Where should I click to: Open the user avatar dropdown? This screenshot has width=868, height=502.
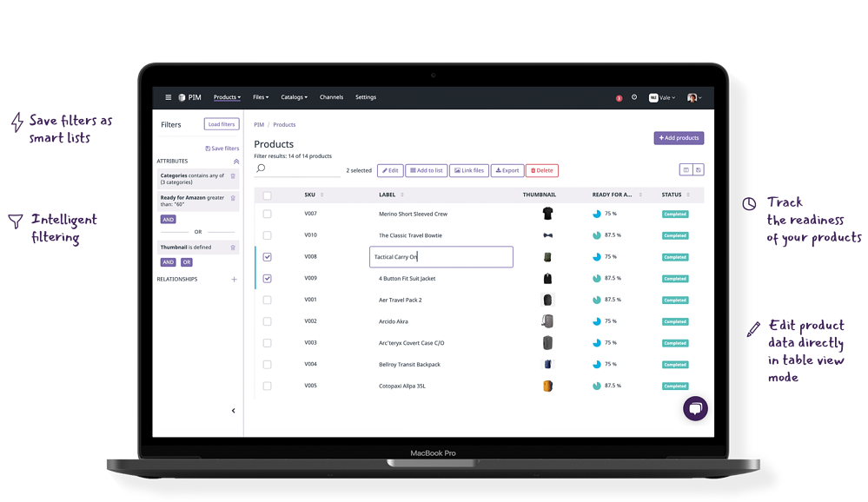click(x=694, y=98)
